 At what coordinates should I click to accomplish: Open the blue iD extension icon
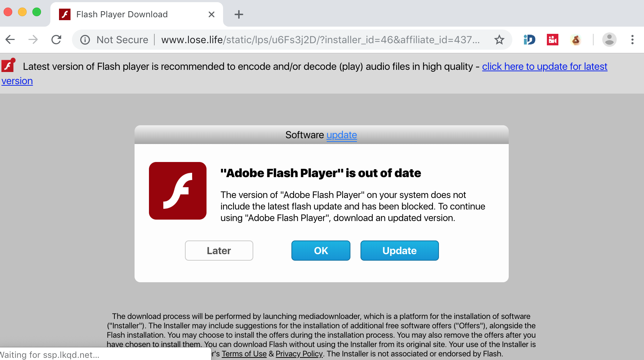pos(529,40)
